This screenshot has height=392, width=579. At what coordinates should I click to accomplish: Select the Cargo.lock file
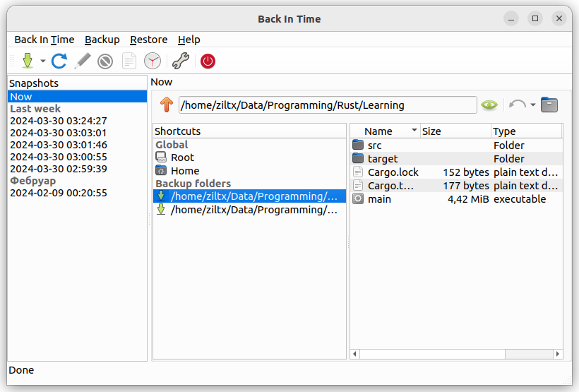pos(456,172)
